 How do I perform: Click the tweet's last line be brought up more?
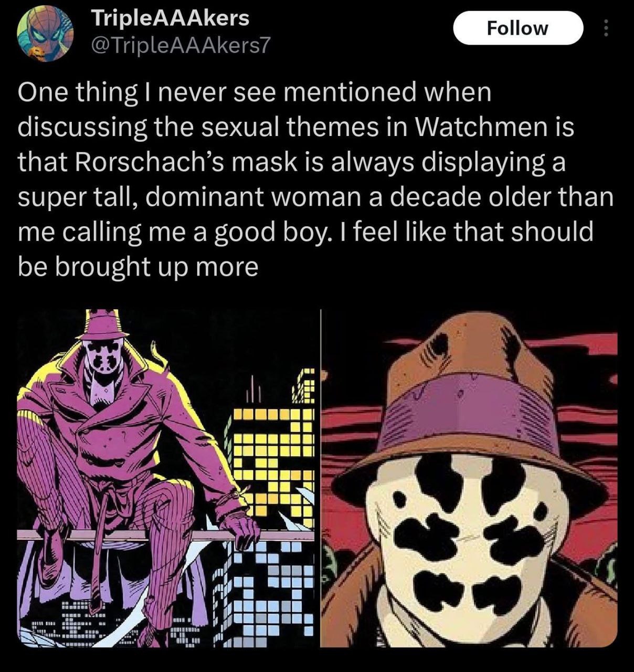pos(138,268)
